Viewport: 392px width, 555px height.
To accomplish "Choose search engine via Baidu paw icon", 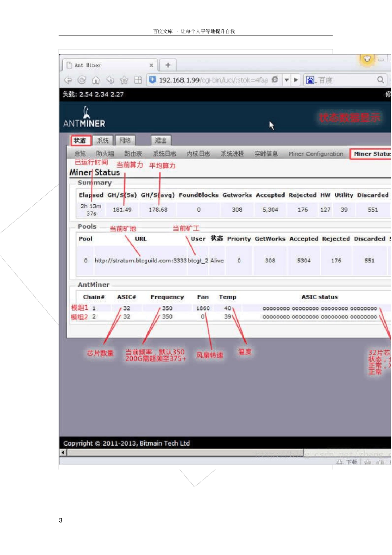I will click(311, 80).
